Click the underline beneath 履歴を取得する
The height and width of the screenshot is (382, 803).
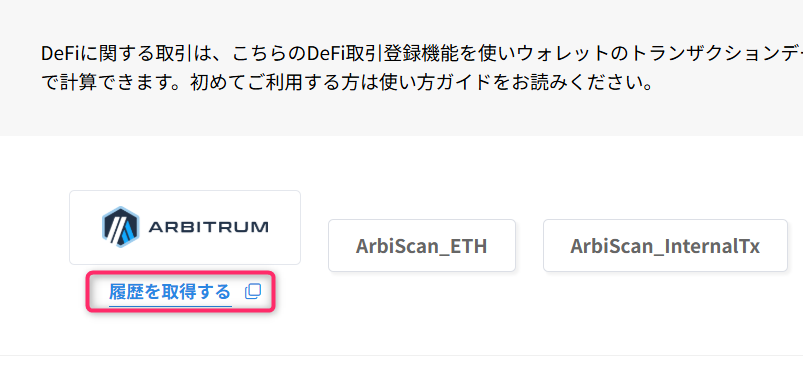click(170, 307)
